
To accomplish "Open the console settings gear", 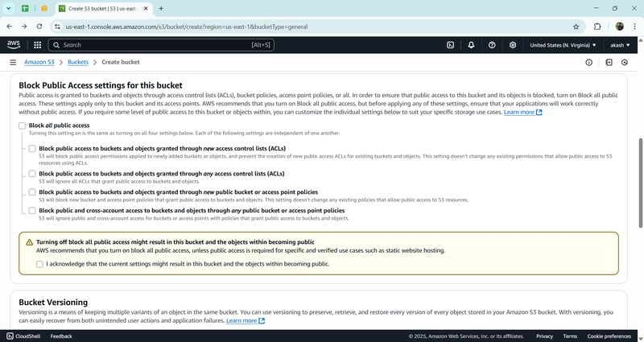I will click(513, 45).
